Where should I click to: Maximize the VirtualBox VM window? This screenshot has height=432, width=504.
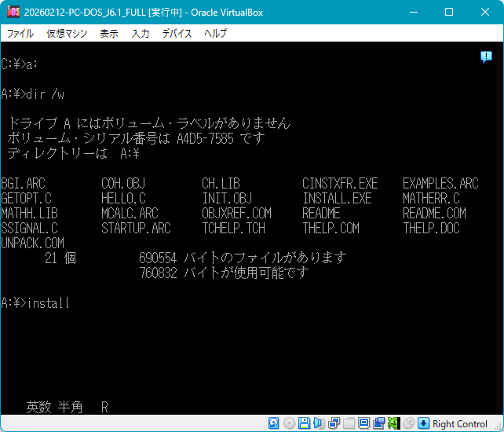pyautogui.click(x=449, y=12)
